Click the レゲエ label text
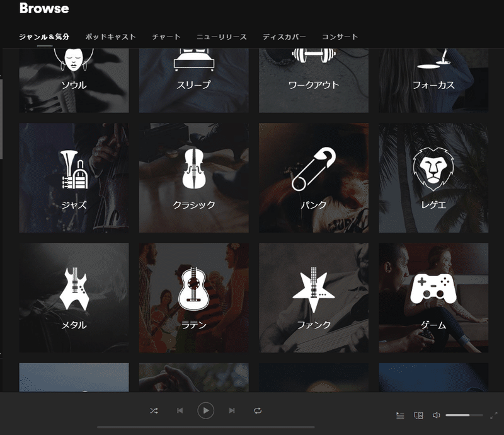The height and width of the screenshot is (435, 504). pyautogui.click(x=433, y=205)
